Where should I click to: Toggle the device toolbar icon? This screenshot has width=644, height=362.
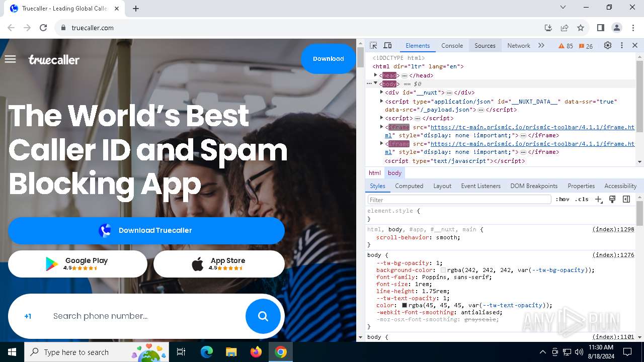(387, 45)
